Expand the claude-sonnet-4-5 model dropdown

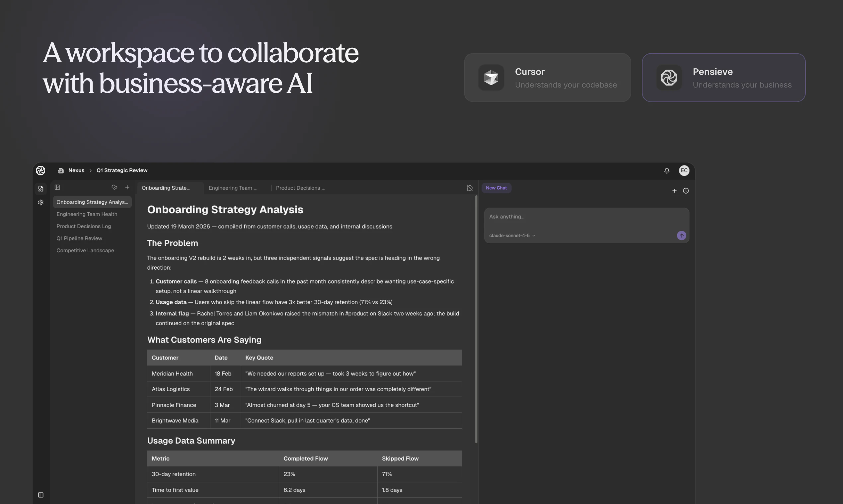pos(512,236)
